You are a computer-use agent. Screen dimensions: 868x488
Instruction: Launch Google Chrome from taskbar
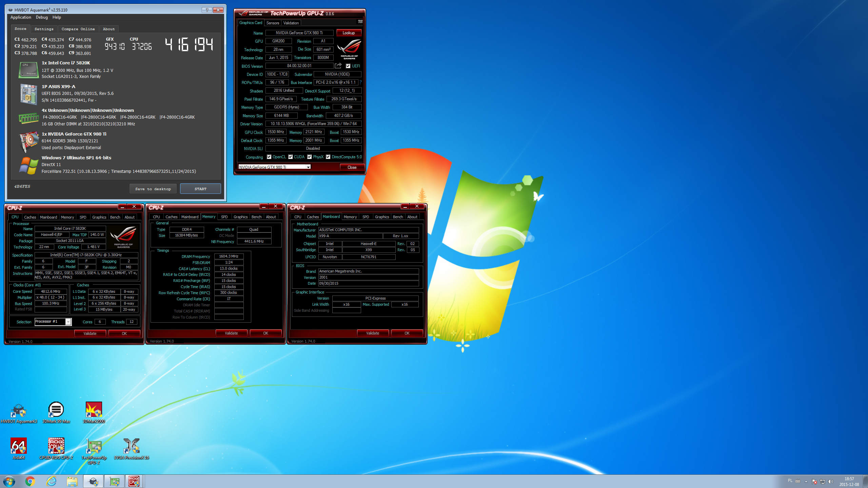click(30, 481)
